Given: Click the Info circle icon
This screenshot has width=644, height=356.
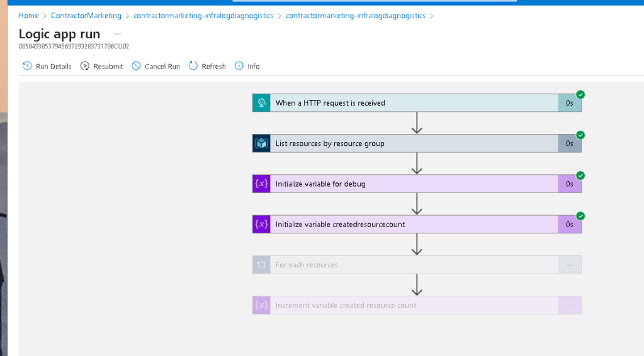Looking at the screenshot, I should [x=239, y=65].
